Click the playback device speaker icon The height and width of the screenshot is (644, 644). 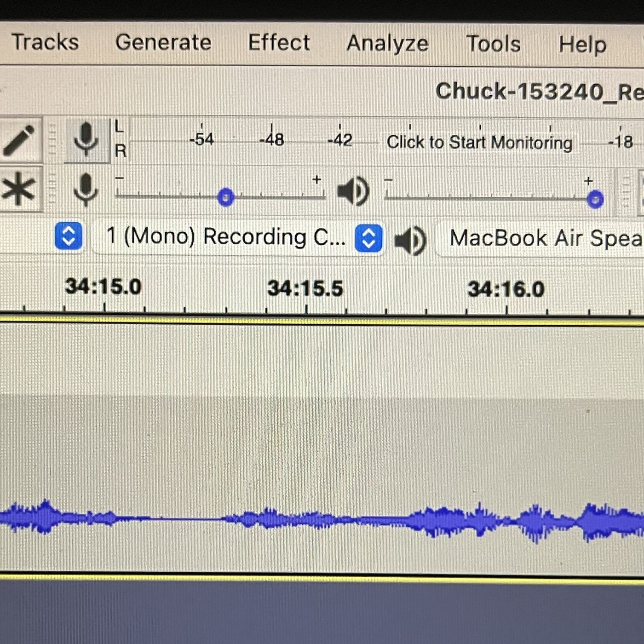coord(410,241)
